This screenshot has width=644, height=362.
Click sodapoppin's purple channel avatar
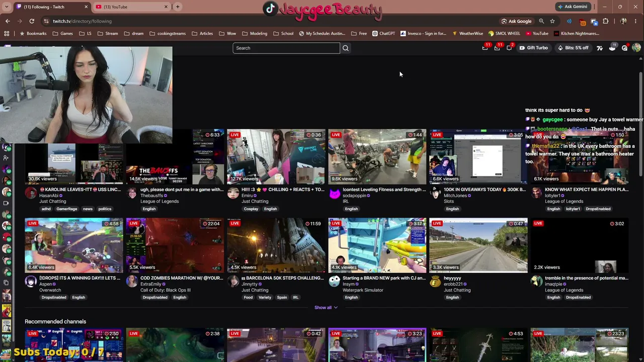335,194
